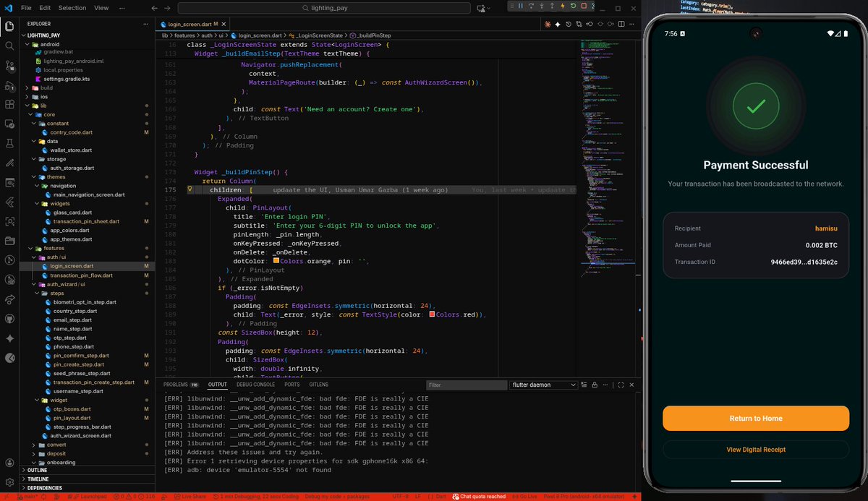Screen dimensions: 868x501
Task: Tap Return to Home in emulator
Action: click(756, 419)
